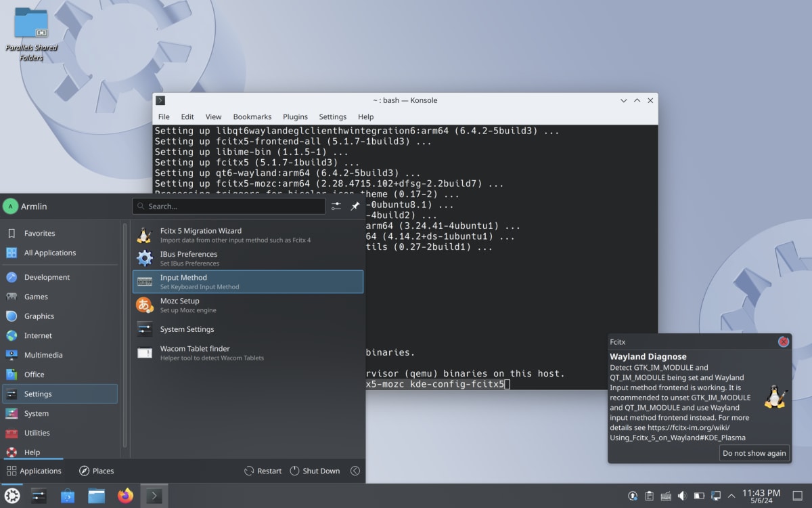The image size is (812, 508).
Task: Click the Application Launcher button on taskbar
Action: pyautogui.click(x=12, y=496)
